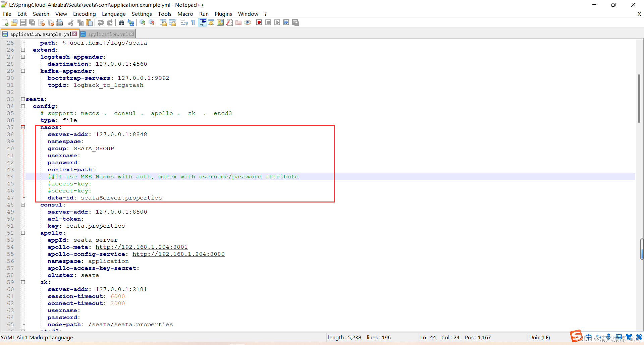Toggle Show All Characters pilcrow icon
Screen dimensions: 644x345
click(x=193, y=22)
